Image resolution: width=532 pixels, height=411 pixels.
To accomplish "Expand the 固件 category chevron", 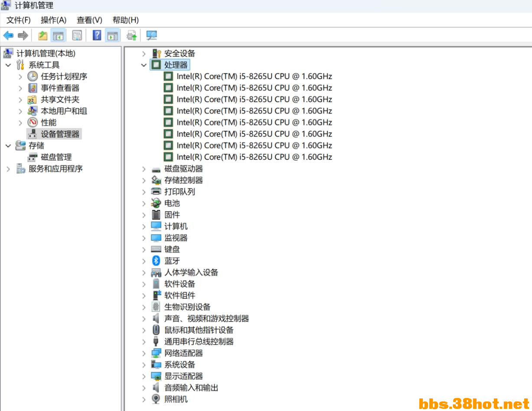I will 144,215.
